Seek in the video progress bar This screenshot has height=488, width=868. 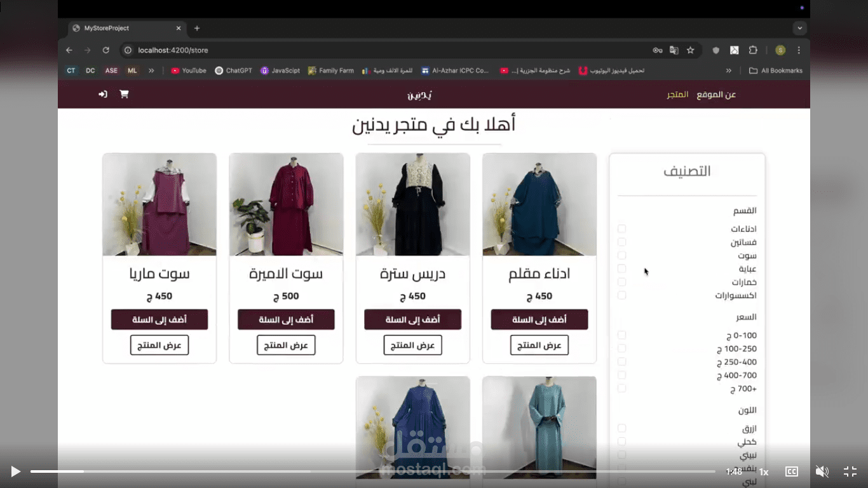point(373,471)
